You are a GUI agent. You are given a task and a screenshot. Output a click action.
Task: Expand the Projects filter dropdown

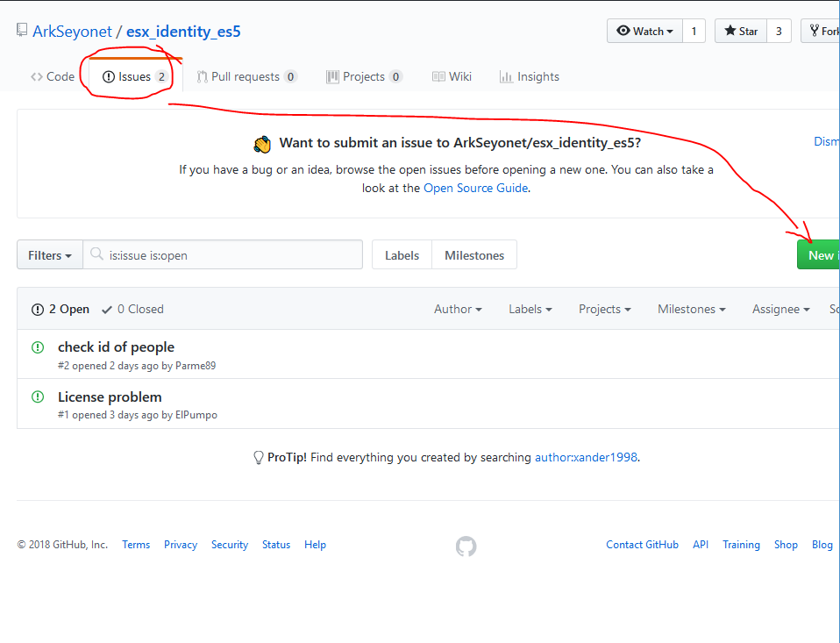(605, 309)
